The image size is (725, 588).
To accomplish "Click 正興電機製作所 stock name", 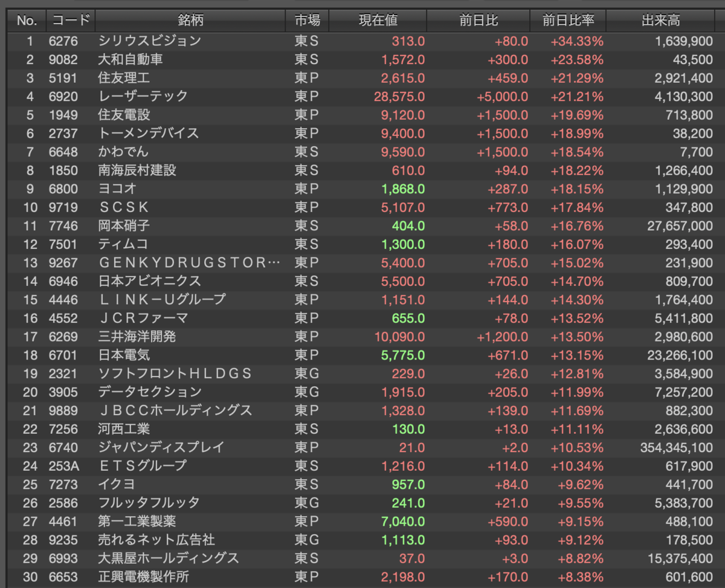I will pyautogui.click(x=143, y=576).
